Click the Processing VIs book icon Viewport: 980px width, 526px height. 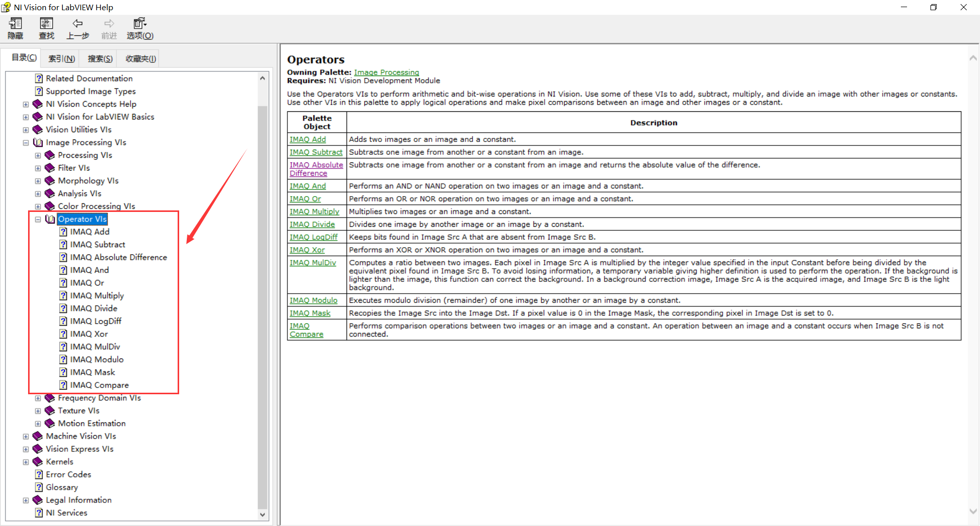click(x=50, y=155)
